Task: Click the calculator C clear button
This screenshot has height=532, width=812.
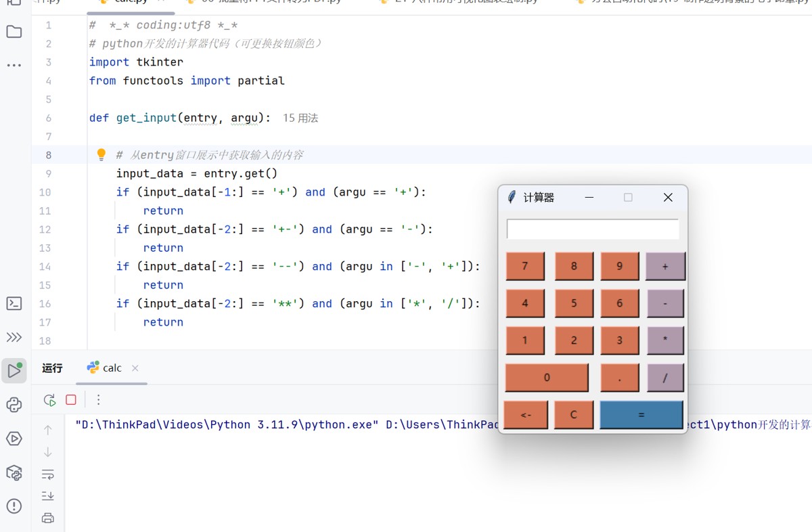Action: coord(574,415)
